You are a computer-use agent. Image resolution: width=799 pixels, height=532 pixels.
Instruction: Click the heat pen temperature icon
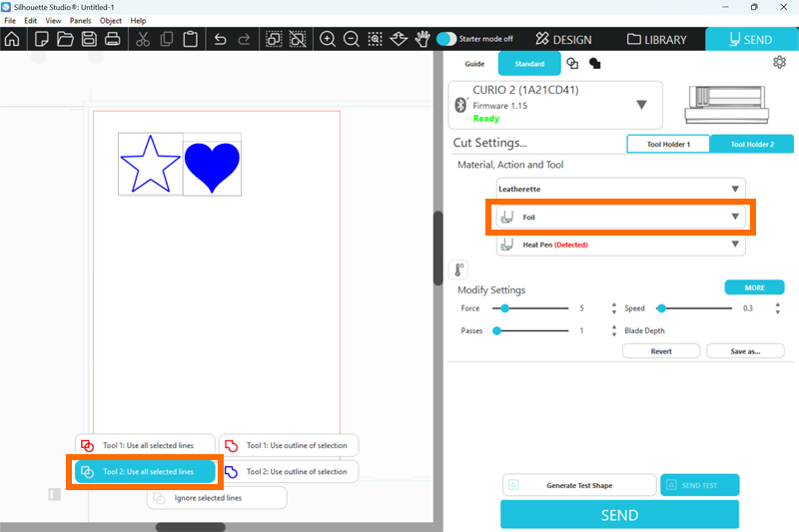pos(458,269)
